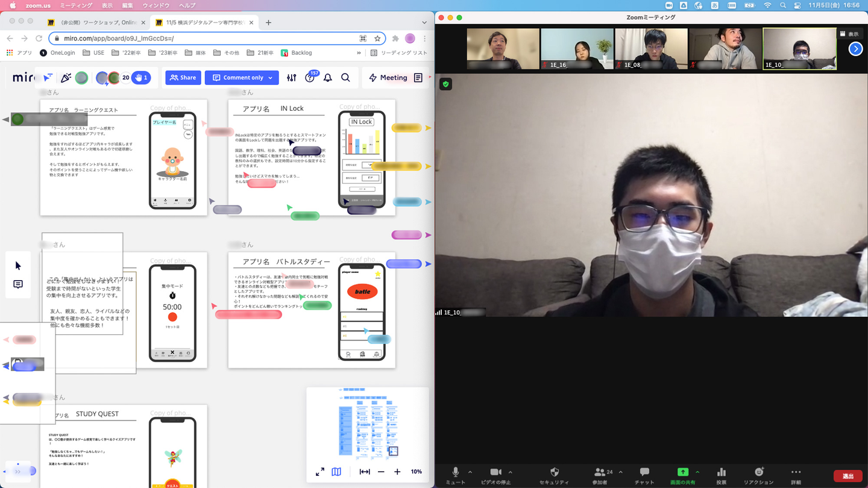Start a Miro Meeting
868x488 pixels.
tap(388, 78)
